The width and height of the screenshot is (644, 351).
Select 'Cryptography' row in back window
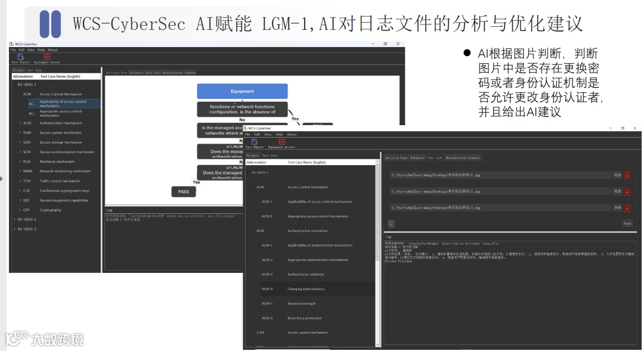(57, 210)
